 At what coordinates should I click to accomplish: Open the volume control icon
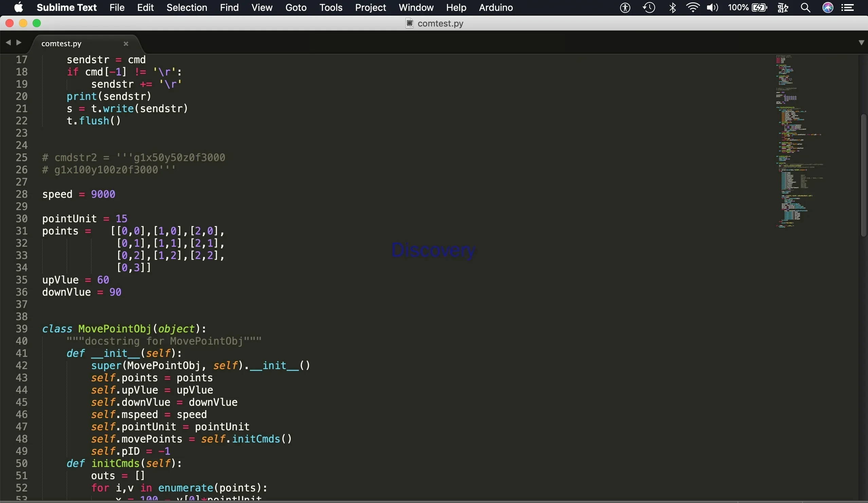pos(712,7)
